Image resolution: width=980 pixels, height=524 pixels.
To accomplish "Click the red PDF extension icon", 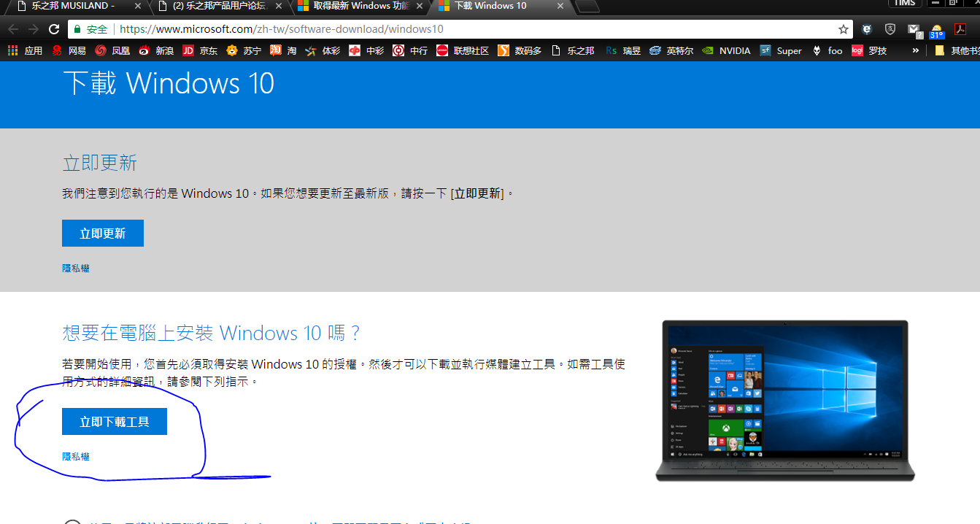I will tap(960, 29).
